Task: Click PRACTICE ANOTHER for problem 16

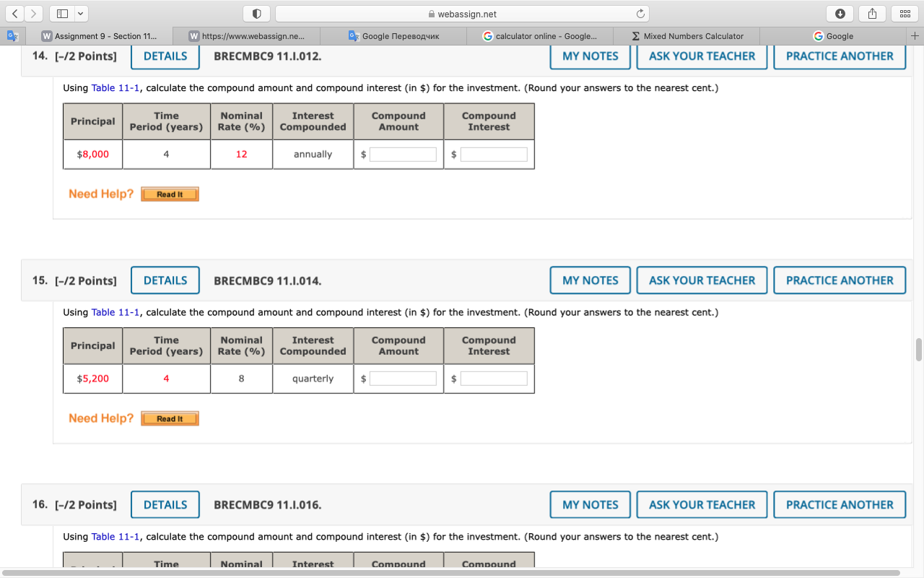Action: tap(839, 504)
